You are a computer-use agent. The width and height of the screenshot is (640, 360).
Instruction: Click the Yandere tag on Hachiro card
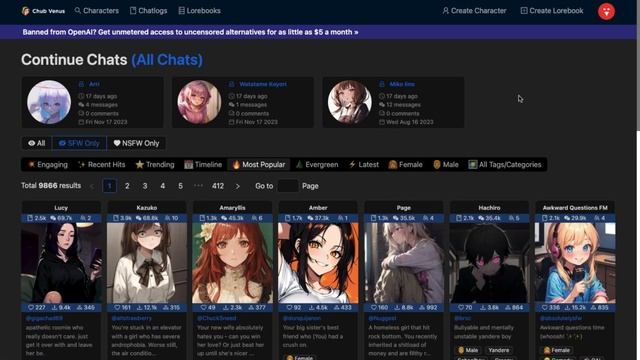(x=499, y=350)
